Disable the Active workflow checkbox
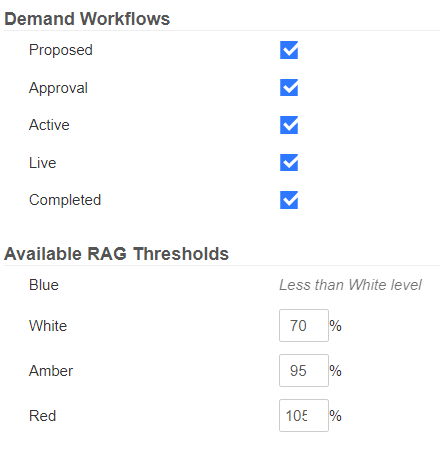 [x=289, y=125]
